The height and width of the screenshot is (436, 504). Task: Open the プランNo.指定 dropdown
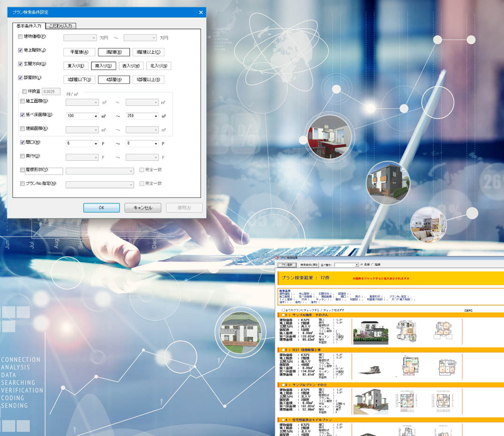tap(100, 185)
